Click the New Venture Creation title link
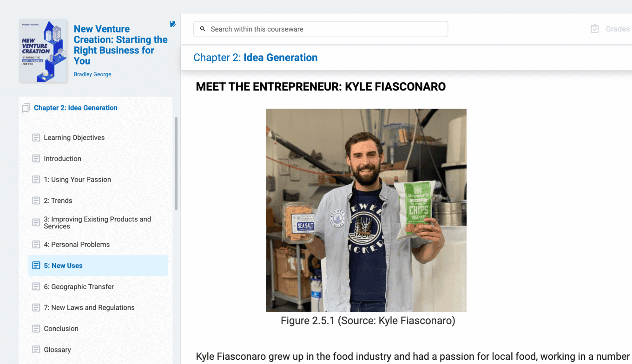 (120, 45)
